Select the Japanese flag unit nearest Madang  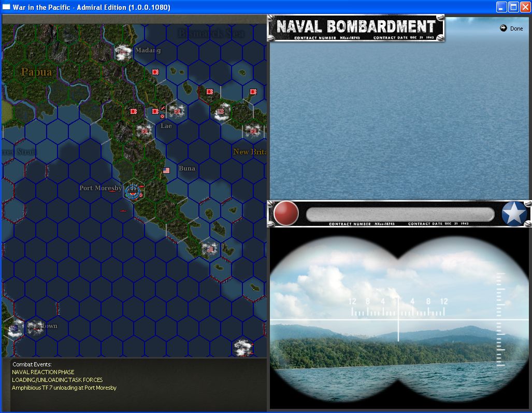[x=155, y=72]
